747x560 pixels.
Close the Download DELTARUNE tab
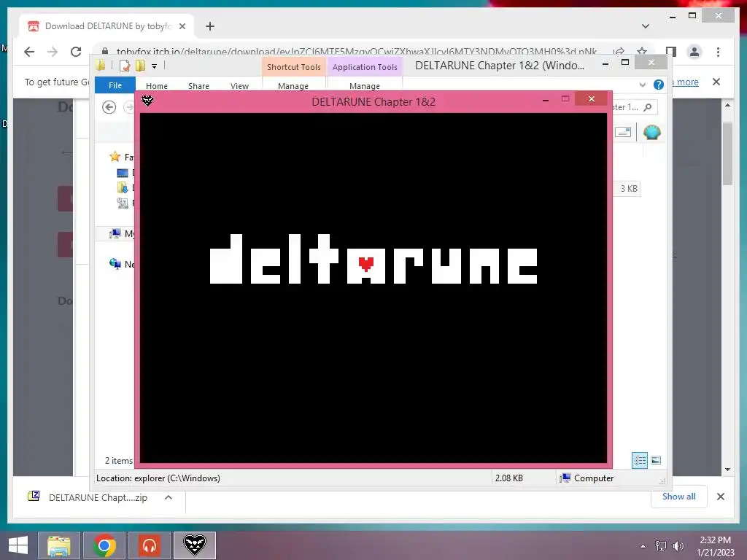(182, 26)
